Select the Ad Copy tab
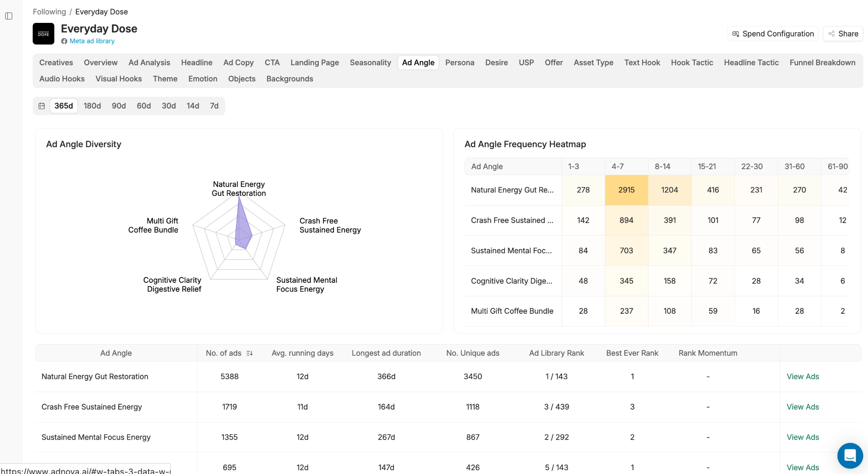The width and height of the screenshot is (868, 474). (239, 63)
